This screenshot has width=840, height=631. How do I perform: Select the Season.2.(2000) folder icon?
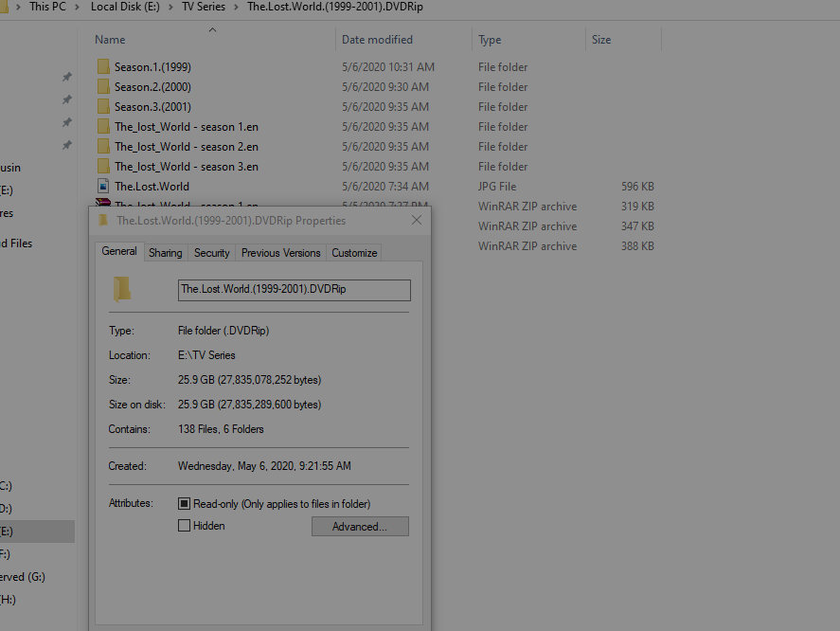[103, 86]
